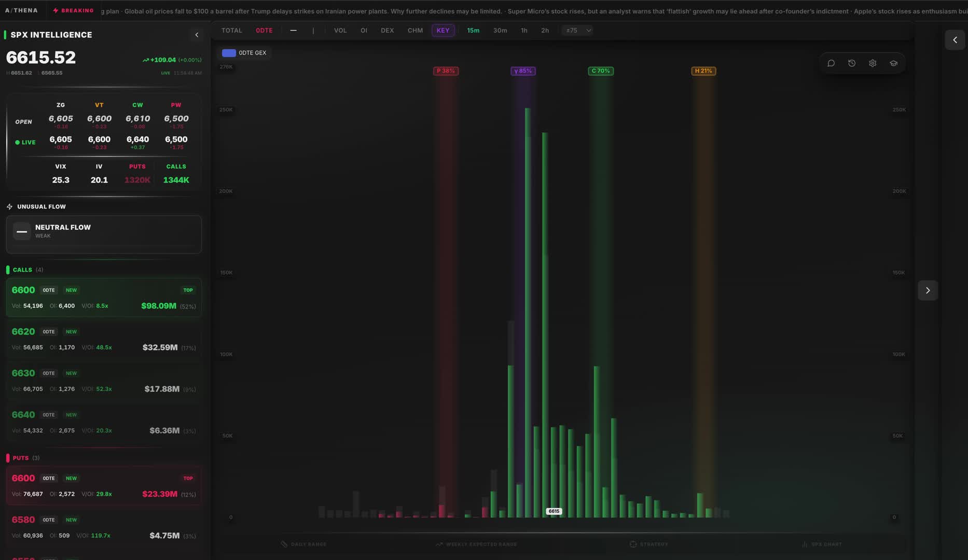
Task: Select the VOL tab in the chart header
Action: pos(340,30)
